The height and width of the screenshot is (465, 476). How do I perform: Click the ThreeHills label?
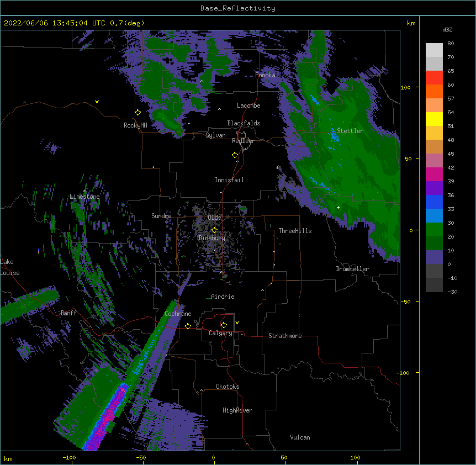(x=295, y=231)
